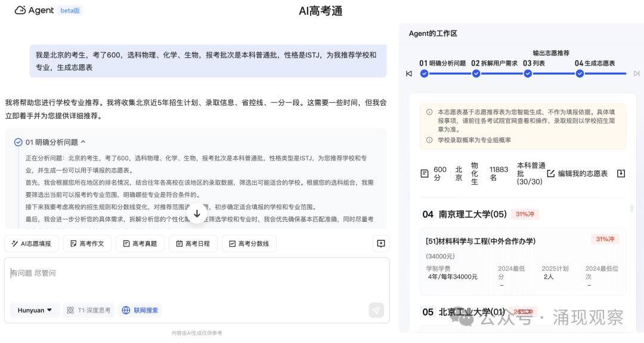Jump to first step with skip-back icon
This screenshot has height=343, width=644.
pyautogui.click(x=408, y=73)
